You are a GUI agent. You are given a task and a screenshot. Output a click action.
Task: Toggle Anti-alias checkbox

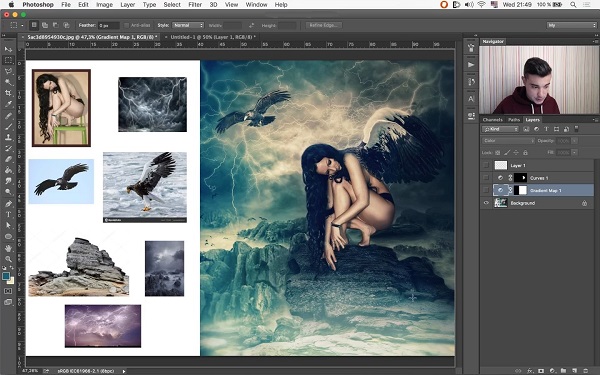(x=126, y=25)
